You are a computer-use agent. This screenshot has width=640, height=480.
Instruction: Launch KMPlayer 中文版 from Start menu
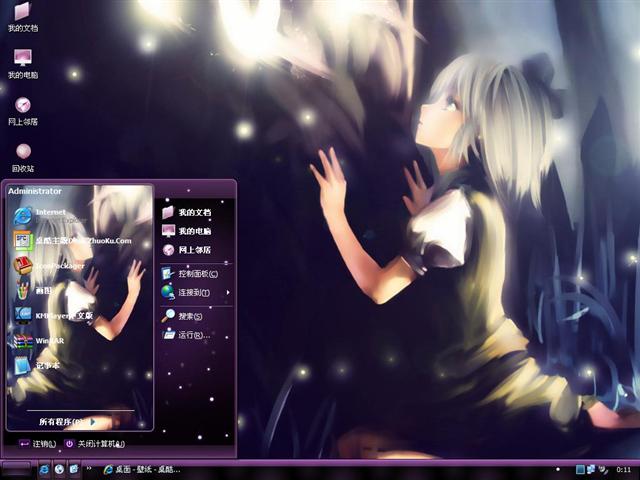click(53, 316)
